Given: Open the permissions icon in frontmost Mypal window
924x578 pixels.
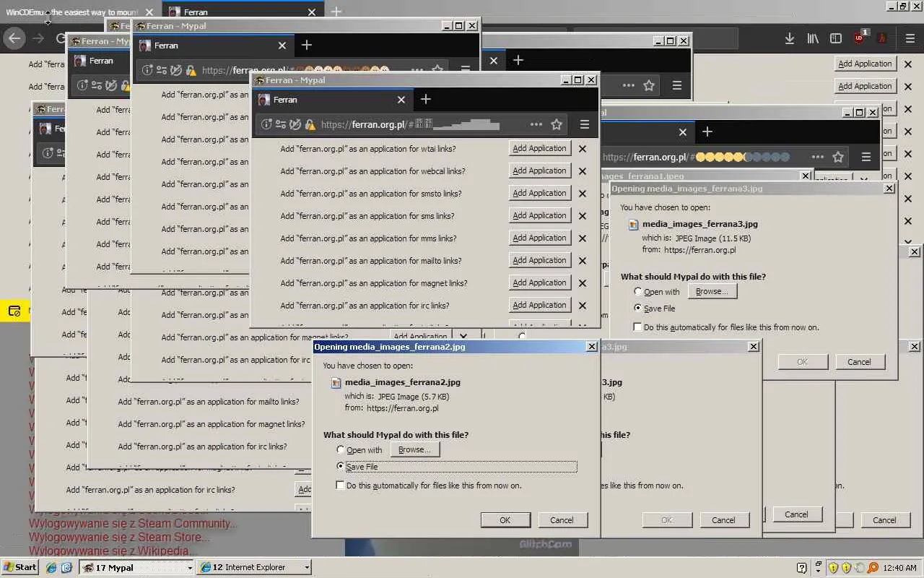Looking at the screenshot, I should (x=280, y=124).
